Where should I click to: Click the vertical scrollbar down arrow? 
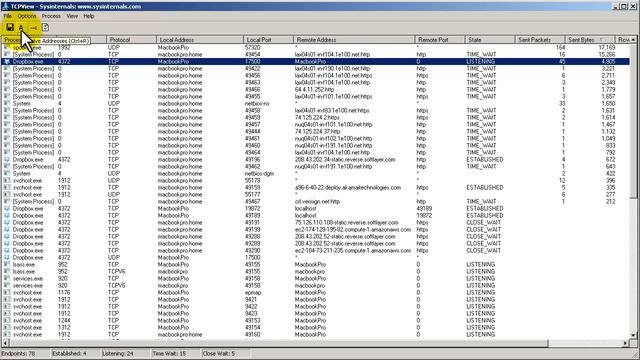pos(633,335)
